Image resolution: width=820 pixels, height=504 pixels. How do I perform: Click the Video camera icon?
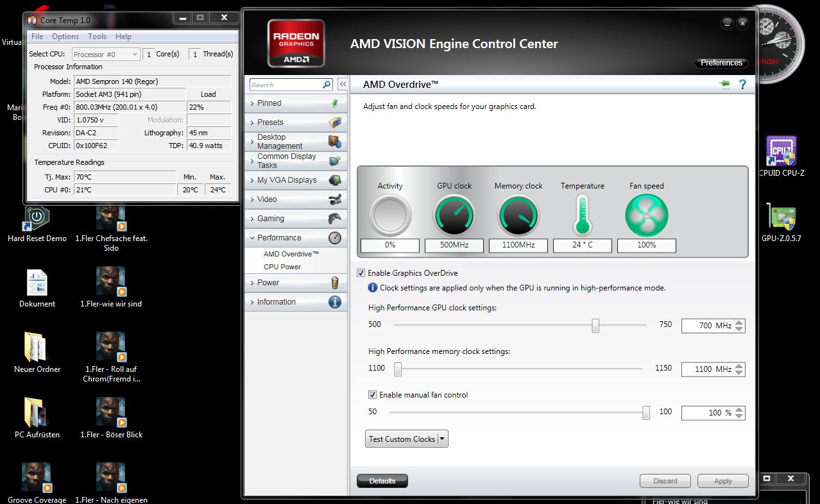(x=334, y=199)
